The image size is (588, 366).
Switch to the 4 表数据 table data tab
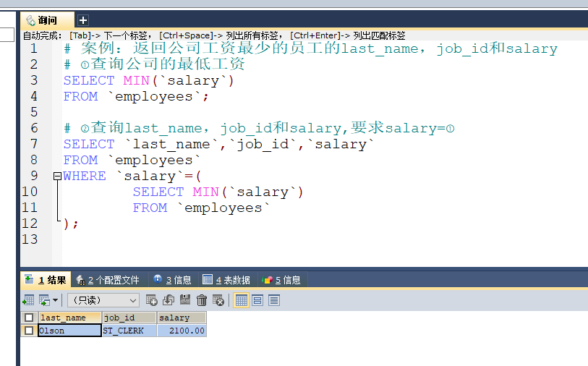pyautogui.click(x=226, y=280)
